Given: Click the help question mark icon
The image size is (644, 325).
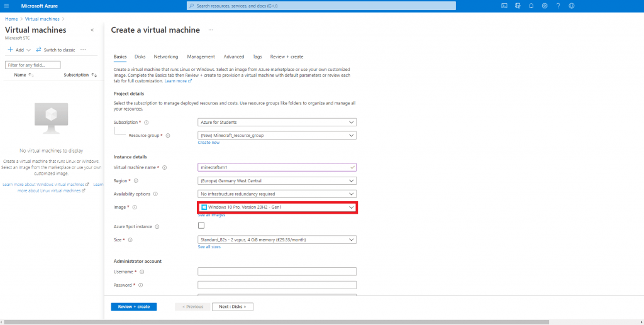Looking at the screenshot, I should [x=558, y=6].
